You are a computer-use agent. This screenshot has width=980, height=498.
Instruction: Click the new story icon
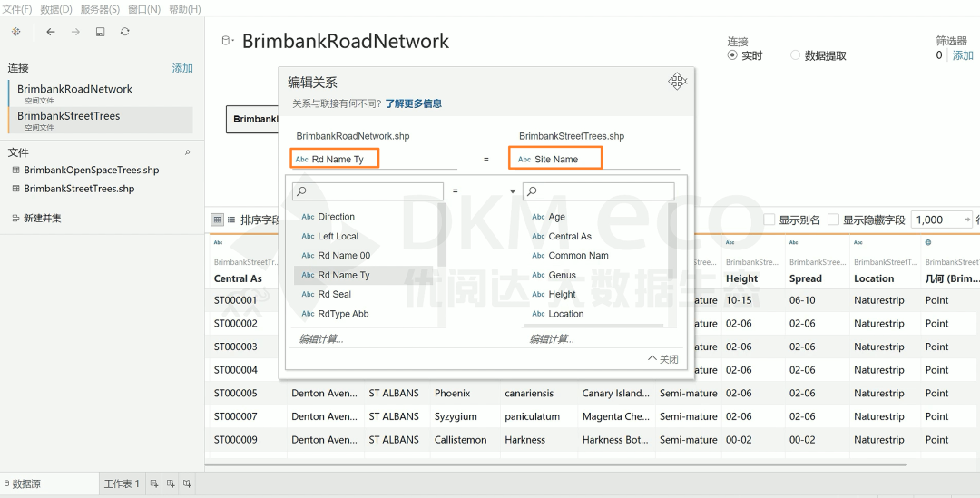pyautogui.click(x=186, y=484)
